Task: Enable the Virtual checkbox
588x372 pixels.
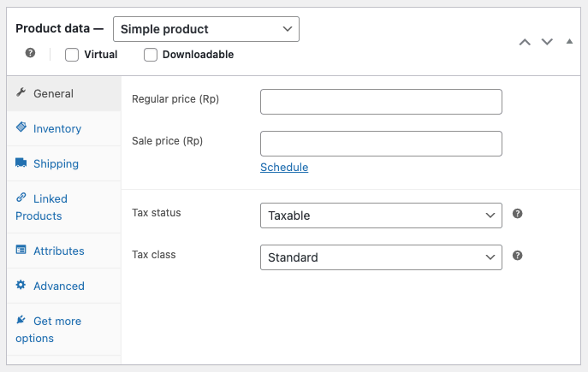Action: 72,55
